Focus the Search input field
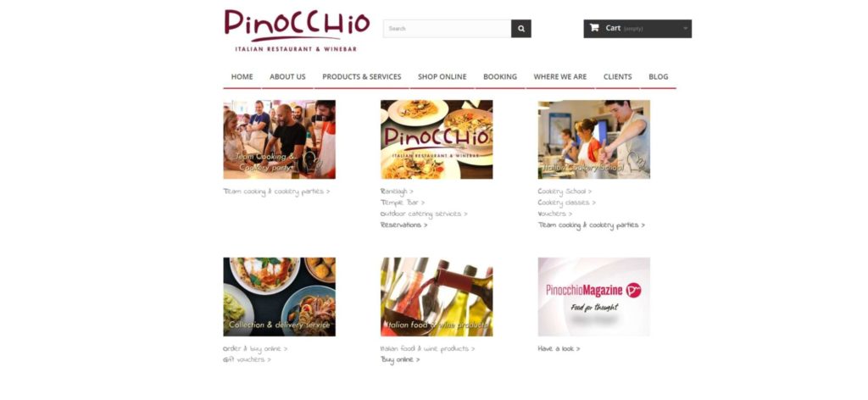868x400 pixels. click(448, 29)
